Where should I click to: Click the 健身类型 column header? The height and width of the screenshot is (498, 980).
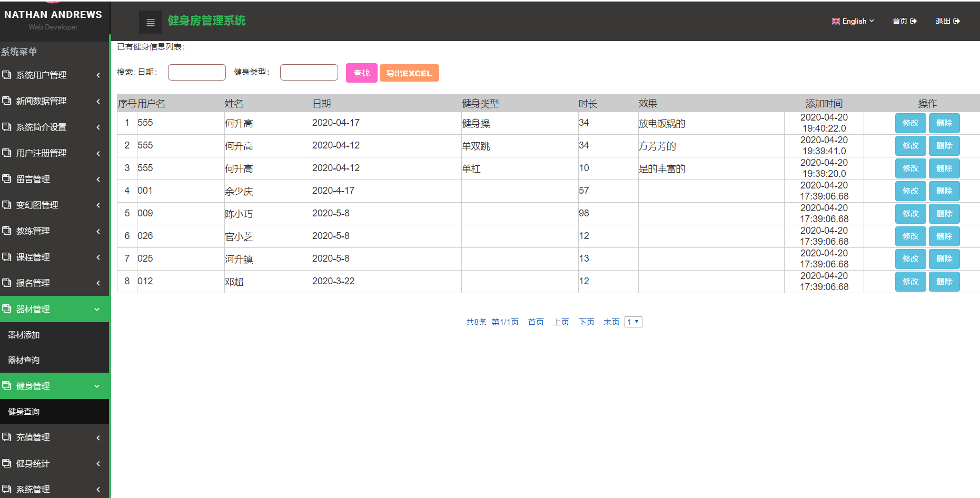480,104
